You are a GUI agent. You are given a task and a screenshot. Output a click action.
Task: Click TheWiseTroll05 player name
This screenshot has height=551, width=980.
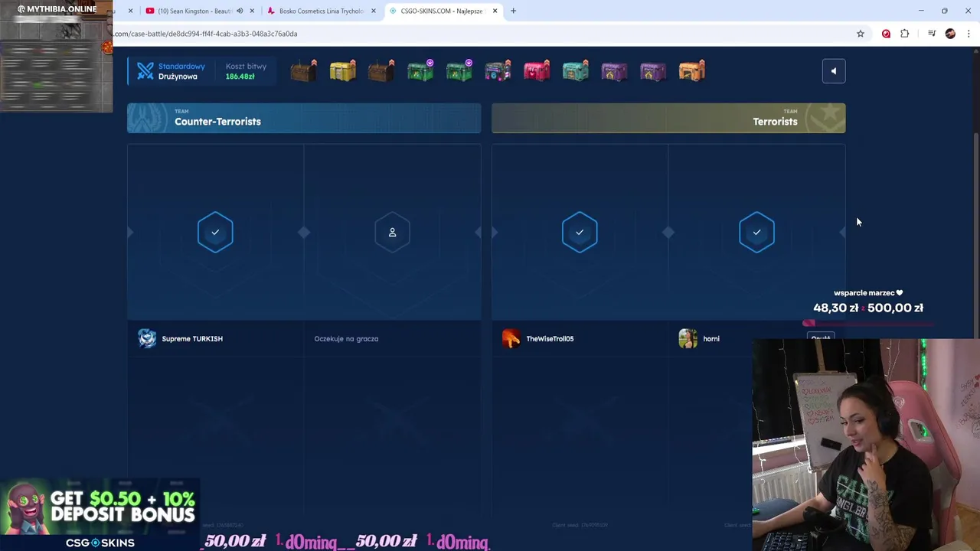tap(550, 338)
